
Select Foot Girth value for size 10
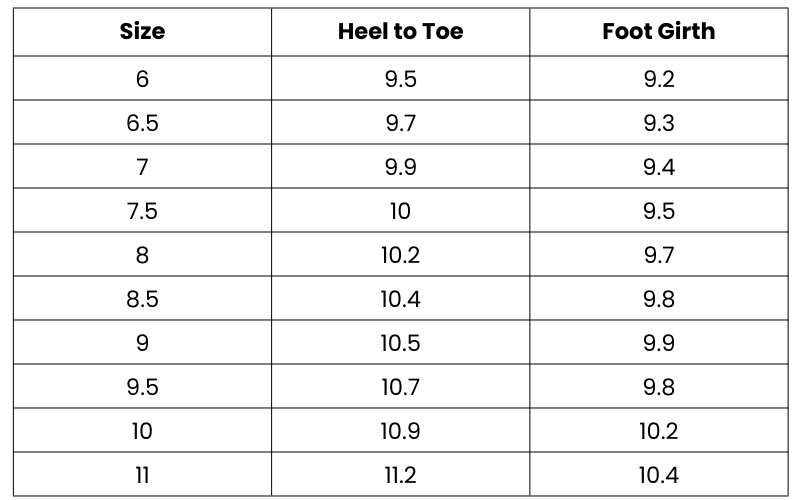coord(659,431)
